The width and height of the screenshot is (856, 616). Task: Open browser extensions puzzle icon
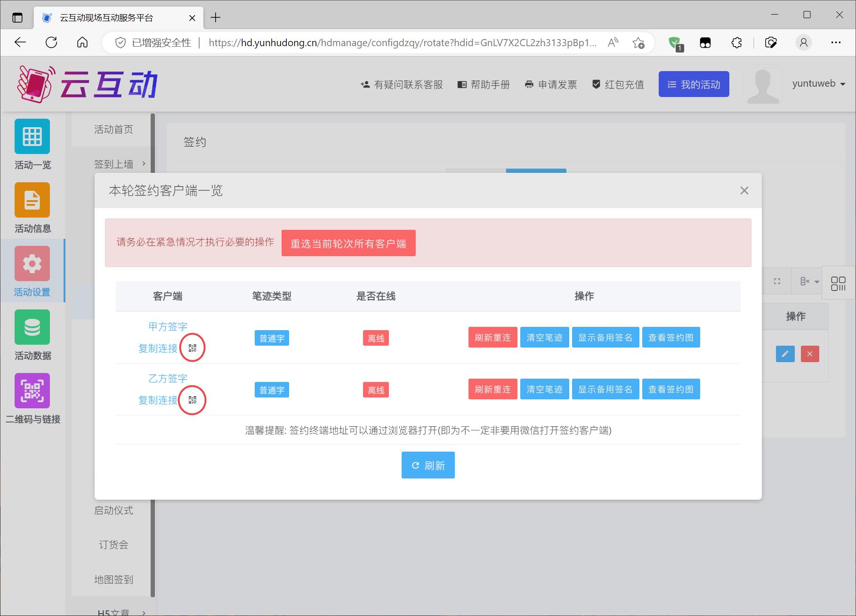[x=737, y=43]
